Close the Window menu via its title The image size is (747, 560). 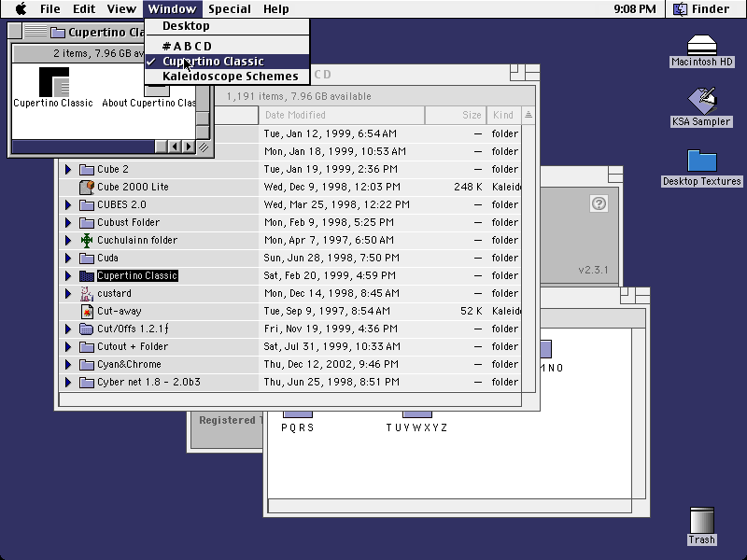click(172, 9)
